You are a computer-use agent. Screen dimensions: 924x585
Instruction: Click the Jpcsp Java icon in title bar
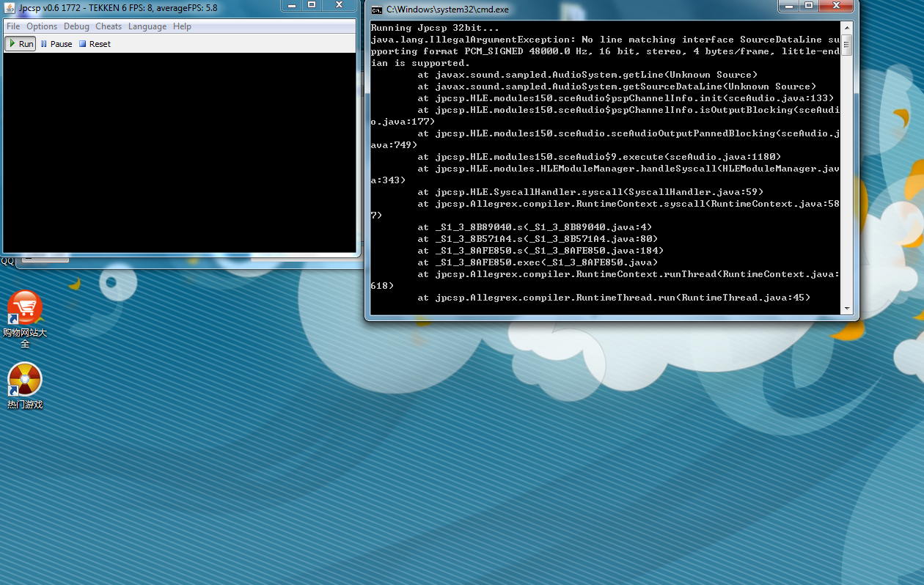(x=10, y=7)
